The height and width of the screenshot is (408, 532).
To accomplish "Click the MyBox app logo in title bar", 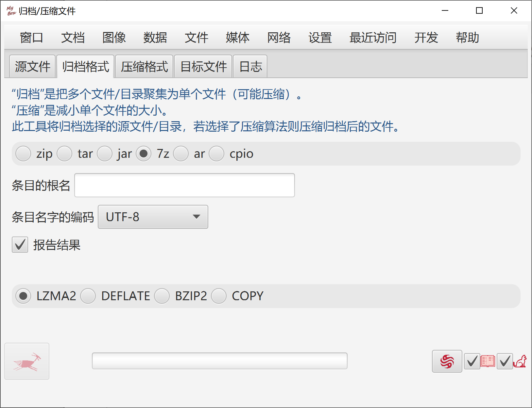I will click(x=11, y=11).
